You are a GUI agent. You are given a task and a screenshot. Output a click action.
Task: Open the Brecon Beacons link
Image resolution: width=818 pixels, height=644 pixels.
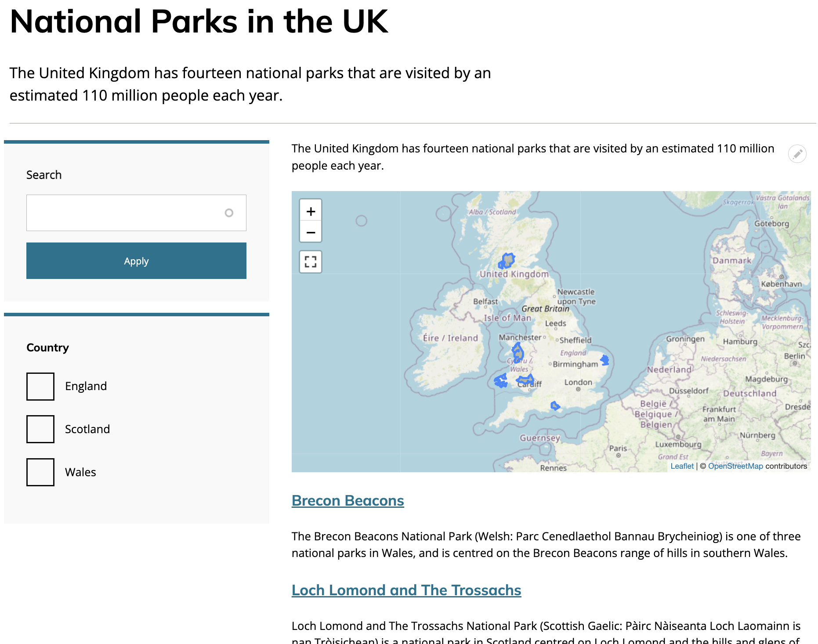click(x=347, y=501)
